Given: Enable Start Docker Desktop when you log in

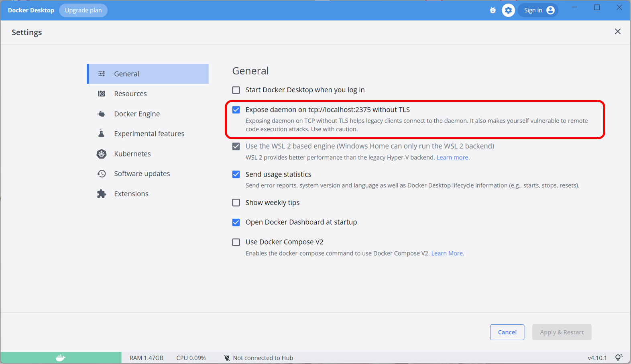Looking at the screenshot, I should (236, 90).
